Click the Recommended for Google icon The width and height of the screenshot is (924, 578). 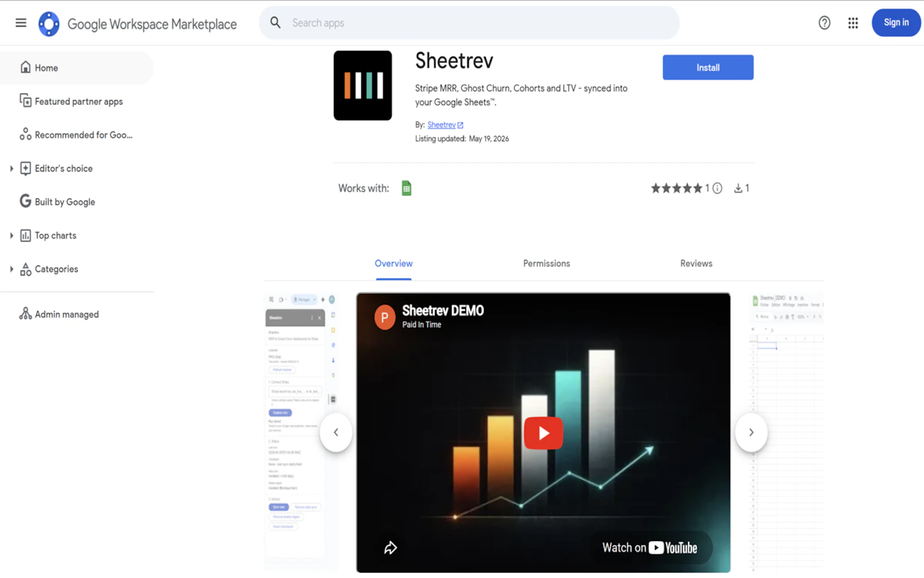pos(25,134)
